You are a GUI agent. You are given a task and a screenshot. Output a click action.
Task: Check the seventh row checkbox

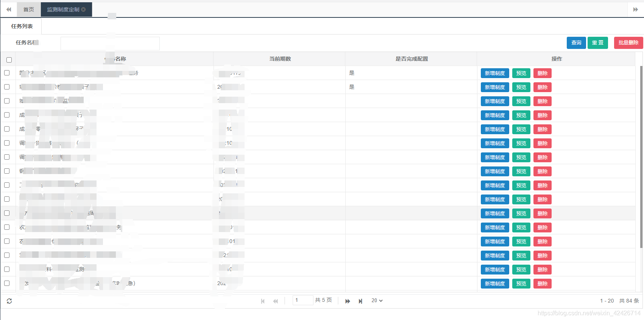point(7,157)
